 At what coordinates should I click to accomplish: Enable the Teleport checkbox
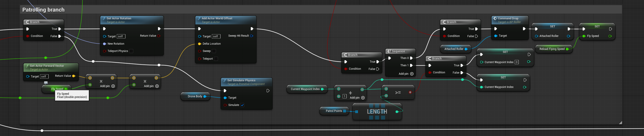coord(216,59)
